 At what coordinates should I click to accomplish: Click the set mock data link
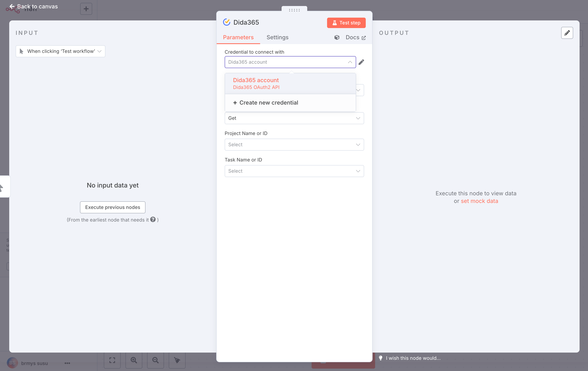pos(479,201)
